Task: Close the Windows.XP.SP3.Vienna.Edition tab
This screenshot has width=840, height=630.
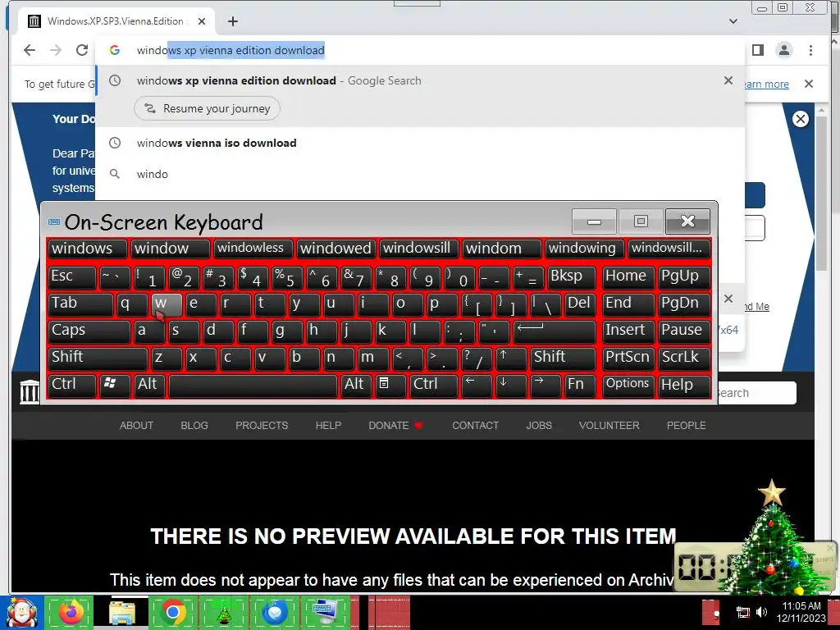Action: click(x=202, y=21)
